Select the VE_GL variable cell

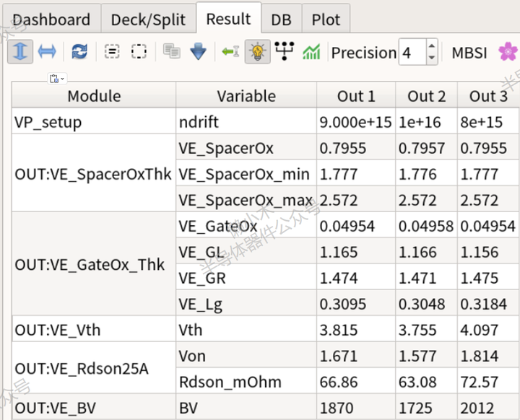pyautogui.click(x=246, y=251)
